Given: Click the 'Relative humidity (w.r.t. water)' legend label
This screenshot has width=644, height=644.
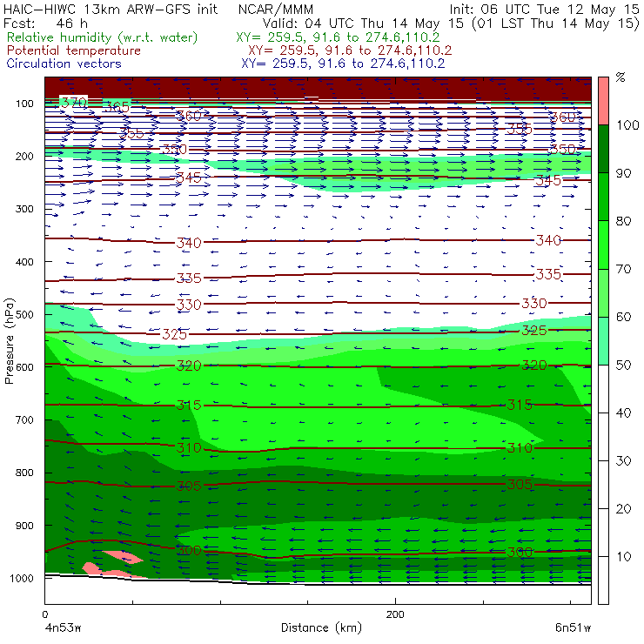Looking at the screenshot, I should 103,37.
